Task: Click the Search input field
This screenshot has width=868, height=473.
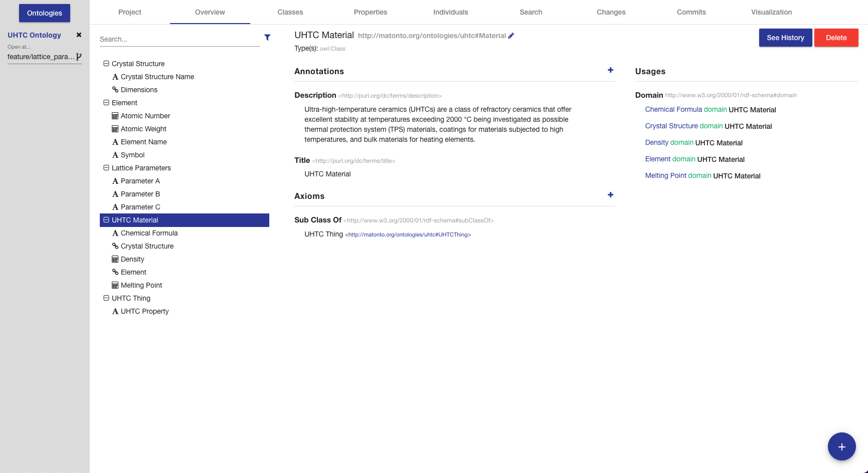Action: coord(180,39)
